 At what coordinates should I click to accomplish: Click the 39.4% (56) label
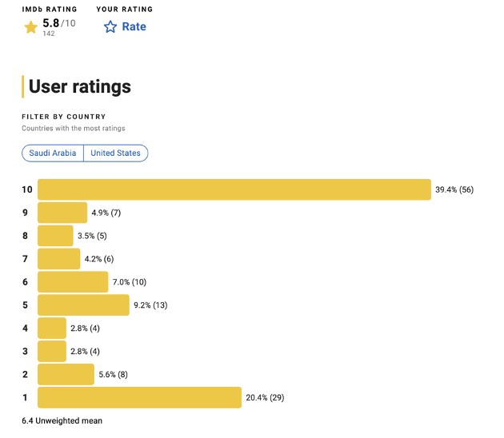pyautogui.click(x=454, y=189)
